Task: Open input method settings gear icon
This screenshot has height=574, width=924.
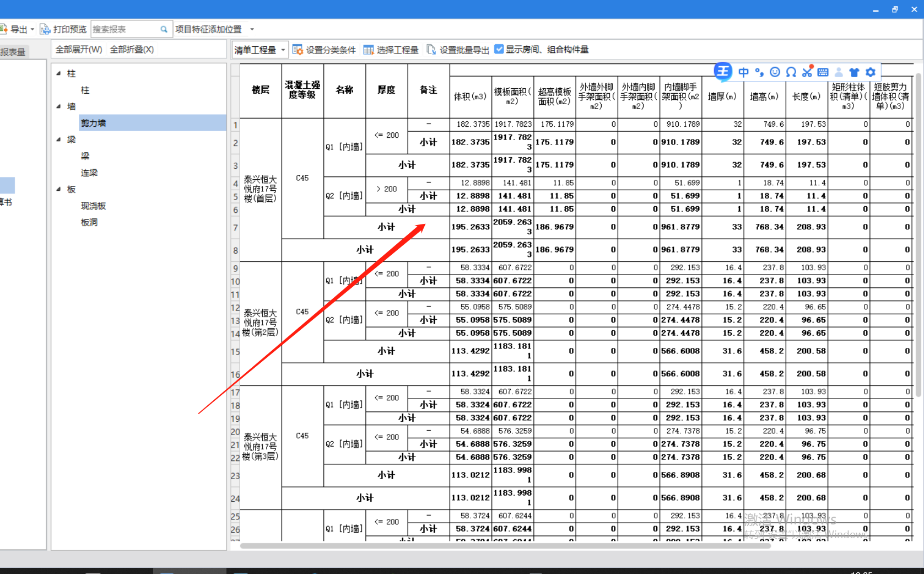Action: (x=870, y=72)
